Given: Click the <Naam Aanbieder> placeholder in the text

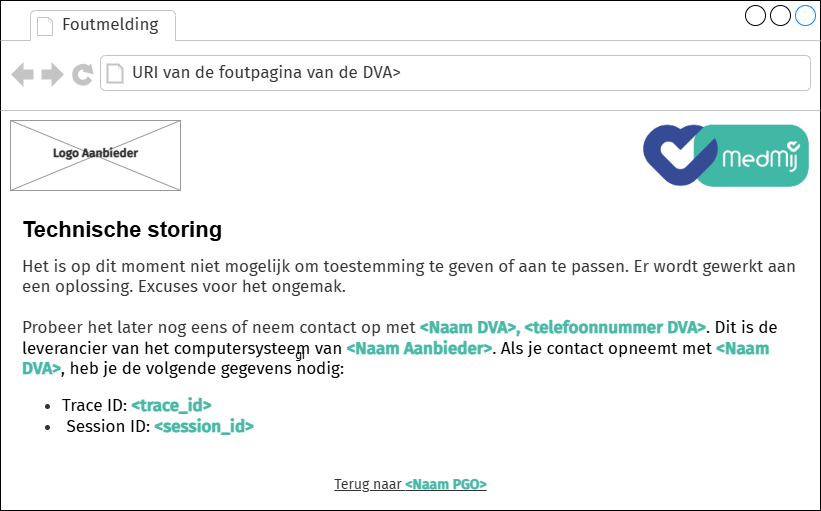Looking at the screenshot, I should 419,348.
